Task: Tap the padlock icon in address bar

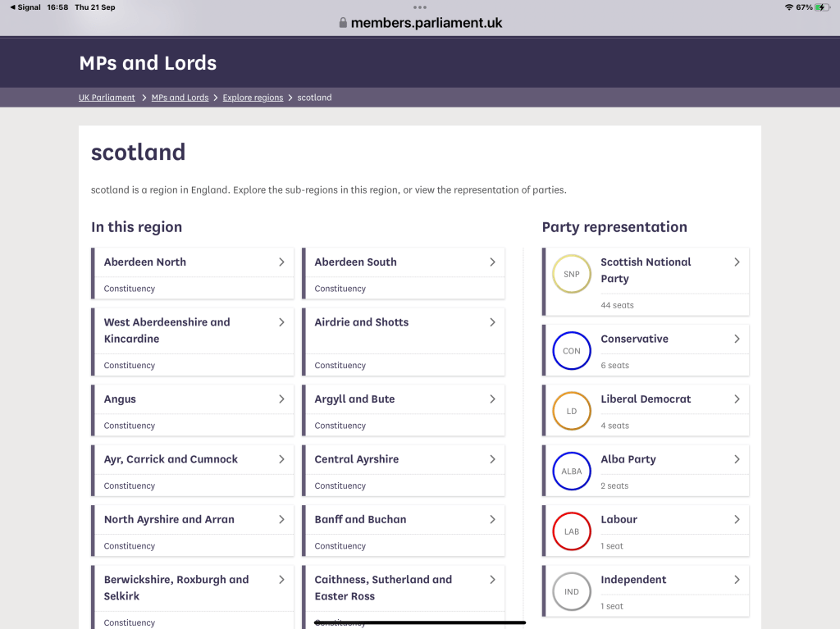Action: 343,23
